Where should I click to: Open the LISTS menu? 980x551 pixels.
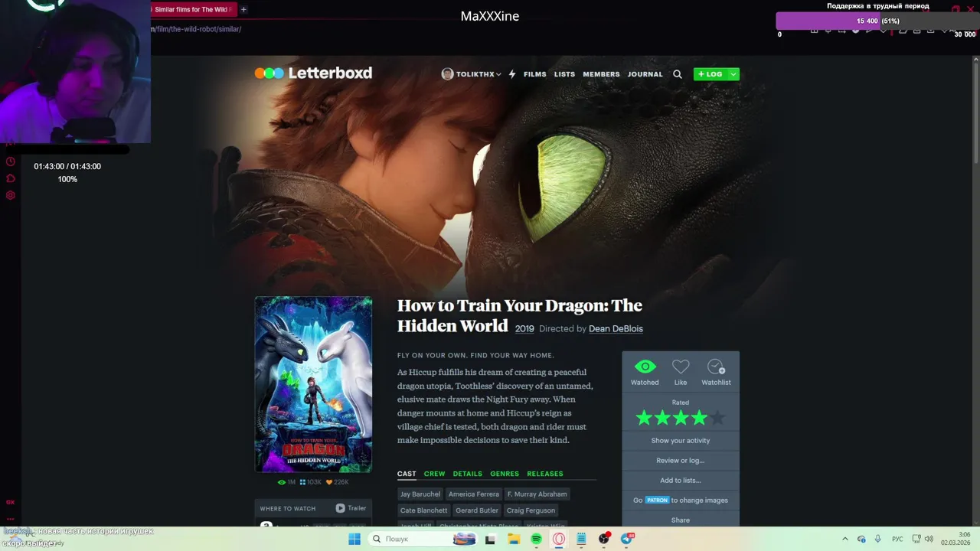(x=564, y=74)
